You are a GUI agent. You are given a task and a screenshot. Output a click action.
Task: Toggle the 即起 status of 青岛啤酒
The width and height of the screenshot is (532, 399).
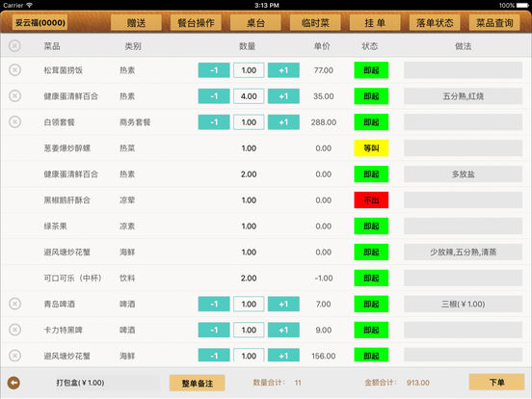pos(371,304)
